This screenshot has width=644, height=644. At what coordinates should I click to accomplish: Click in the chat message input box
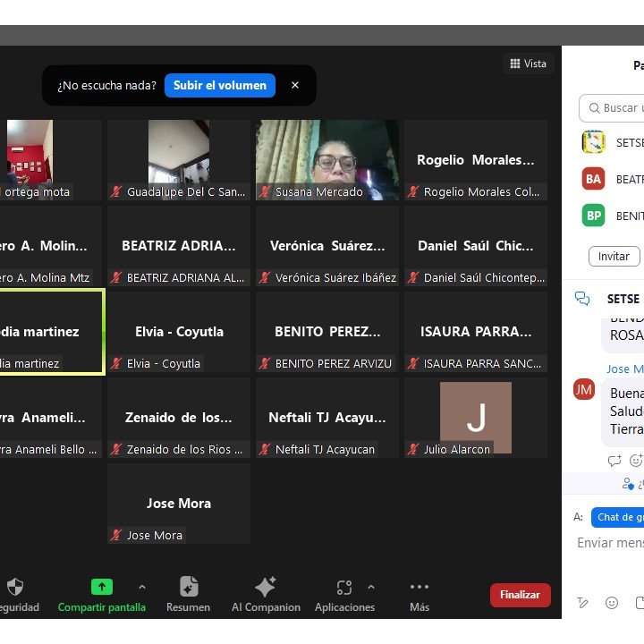[x=610, y=543]
